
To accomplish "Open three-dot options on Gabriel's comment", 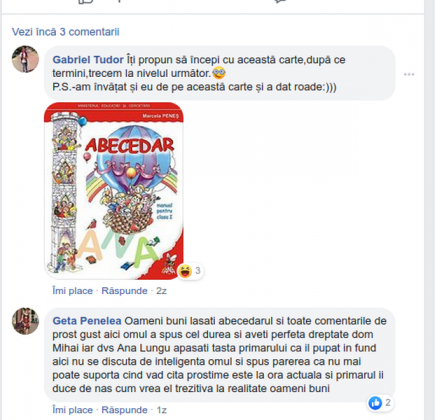I will click(x=409, y=74).
